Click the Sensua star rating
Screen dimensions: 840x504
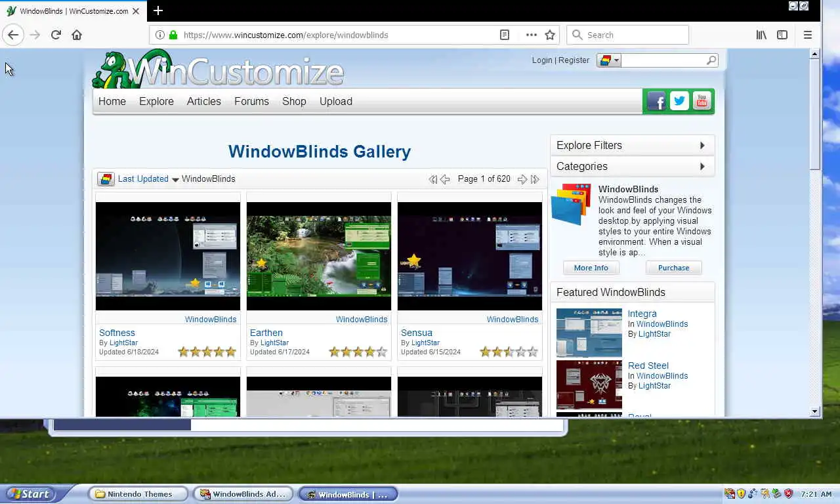[509, 352]
